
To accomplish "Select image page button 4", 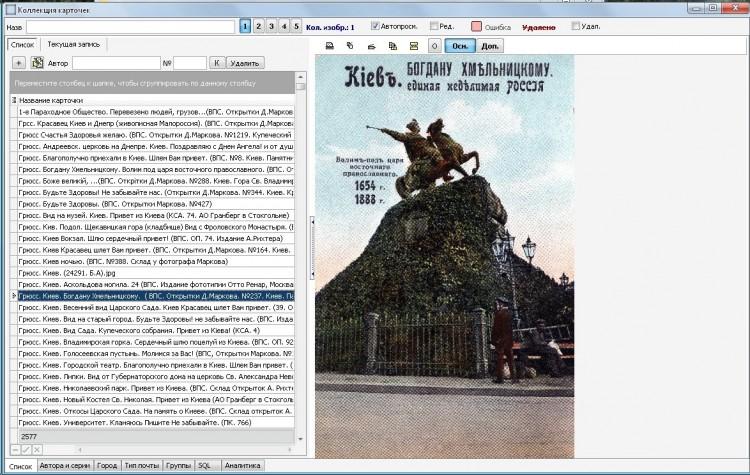I will point(284,26).
